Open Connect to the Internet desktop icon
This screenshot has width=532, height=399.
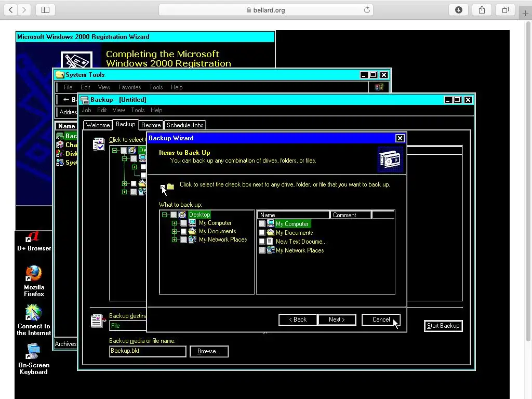[34, 320]
